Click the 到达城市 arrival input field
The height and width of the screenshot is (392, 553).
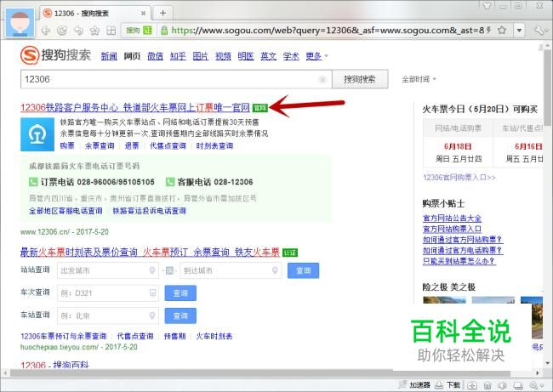(231, 270)
